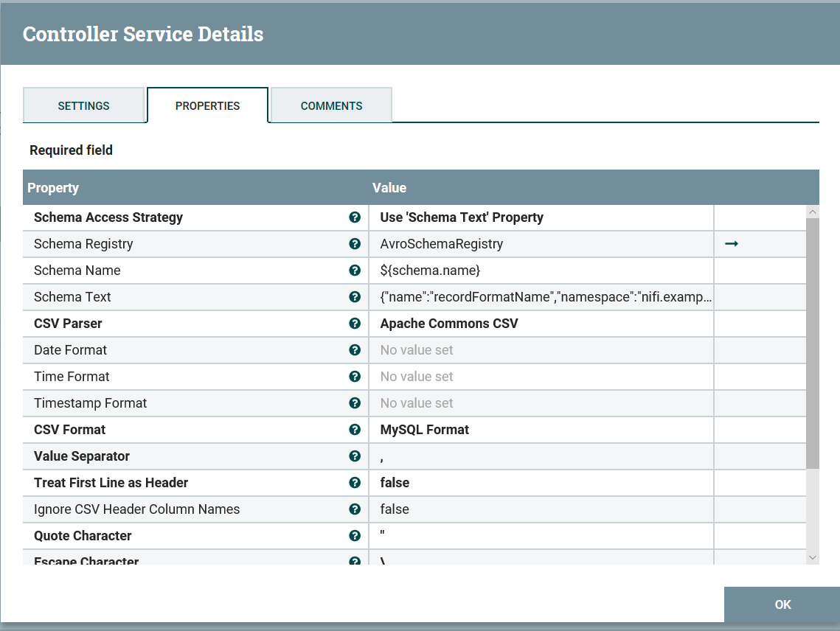The image size is (840, 631).
Task: Open Schema Access Strategy value selector
Action: pyautogui.click(x=541, y=217)
